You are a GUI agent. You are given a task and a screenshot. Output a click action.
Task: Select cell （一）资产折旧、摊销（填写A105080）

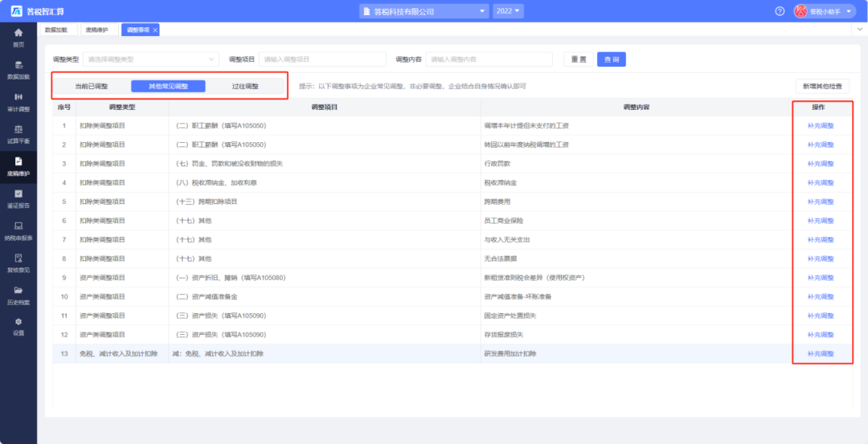click(325, 278)
